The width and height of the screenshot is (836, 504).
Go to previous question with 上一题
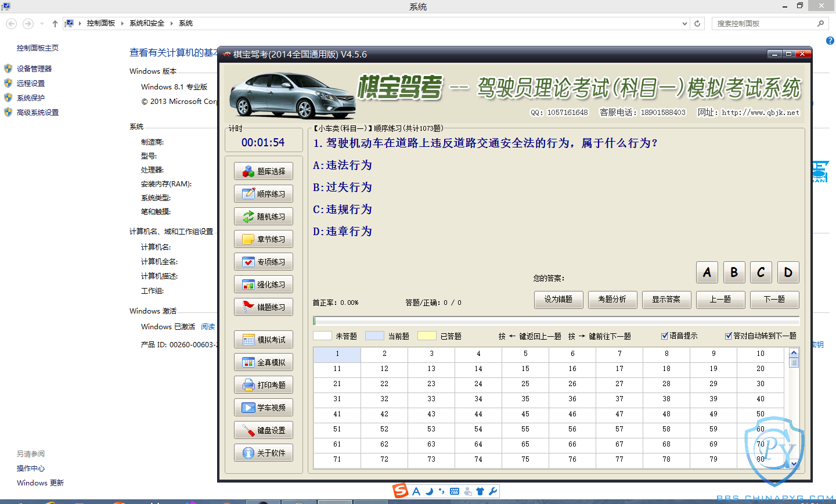click(x=720, y=300)
